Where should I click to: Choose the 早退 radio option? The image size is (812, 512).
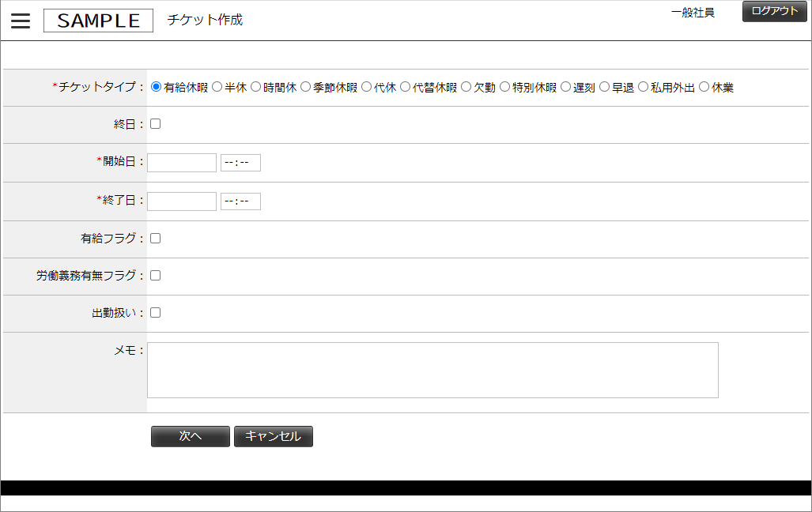click(604, 87)
